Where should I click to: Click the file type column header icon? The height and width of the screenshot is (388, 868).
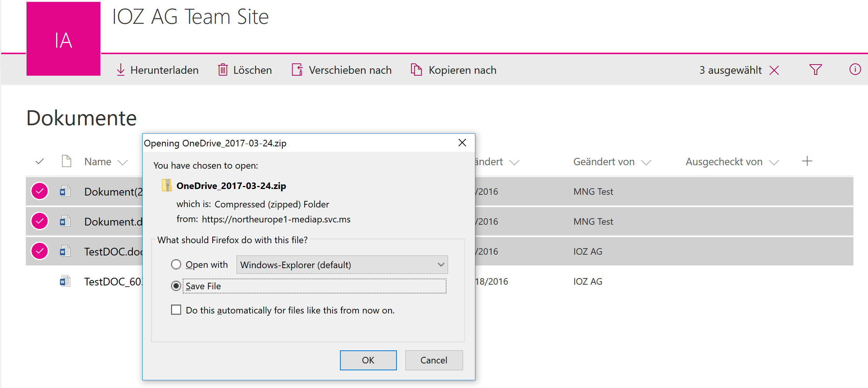67,161
